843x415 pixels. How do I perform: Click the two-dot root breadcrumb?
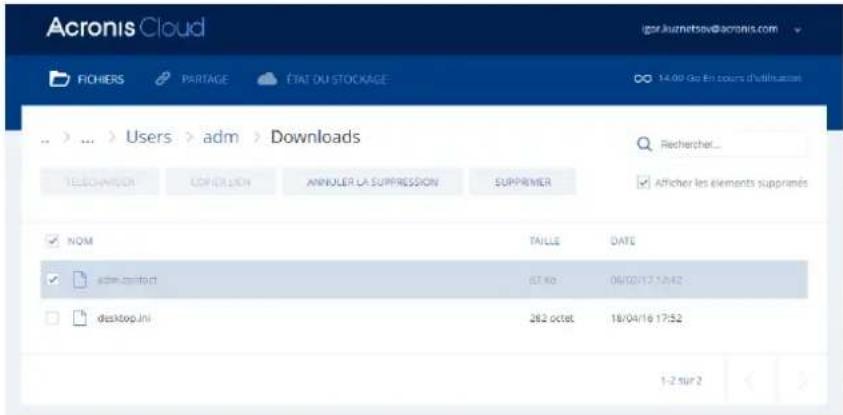[45, 139]
